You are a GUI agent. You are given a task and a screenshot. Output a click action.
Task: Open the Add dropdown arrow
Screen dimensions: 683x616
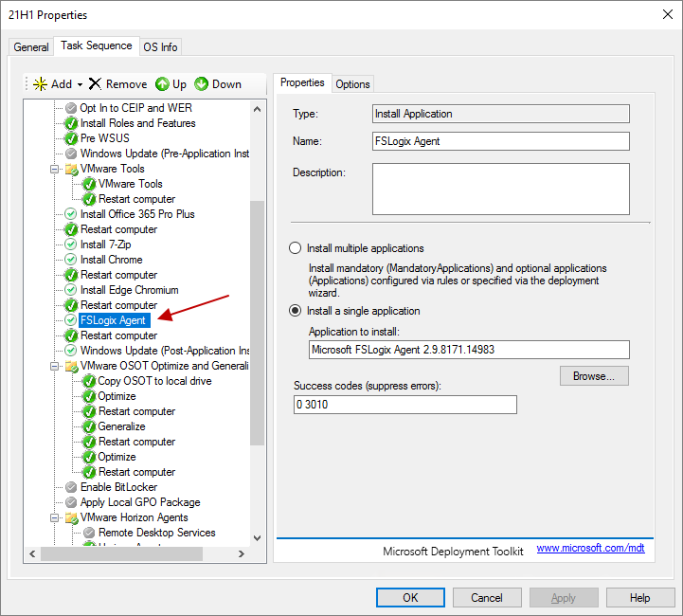tap(81, 84)
